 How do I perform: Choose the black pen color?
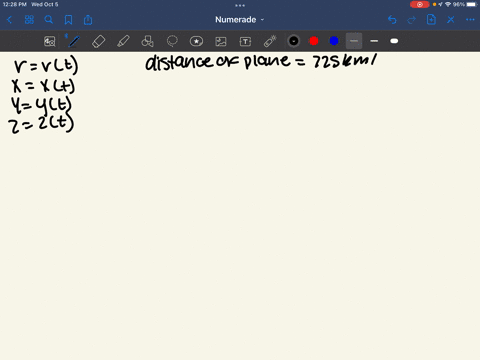coord(294,41)
